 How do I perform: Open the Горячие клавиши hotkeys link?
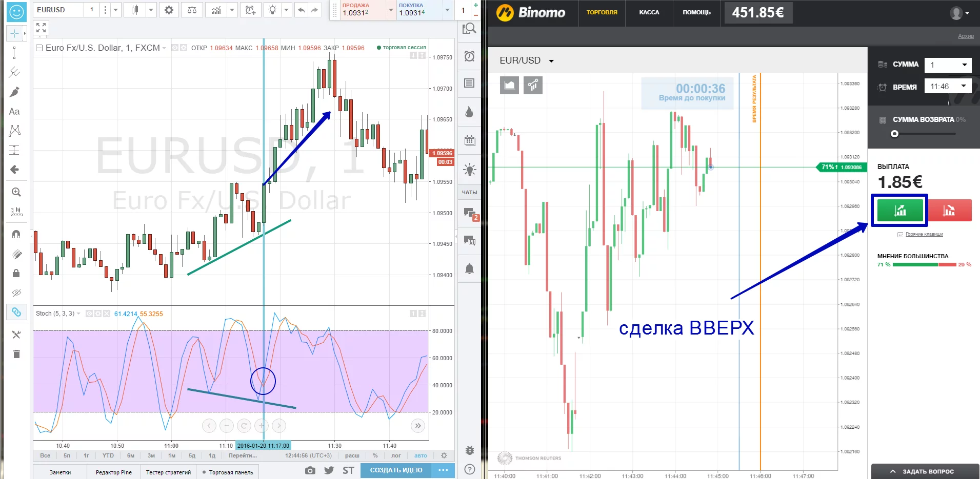pyautogui.click(x=924, y=234)
